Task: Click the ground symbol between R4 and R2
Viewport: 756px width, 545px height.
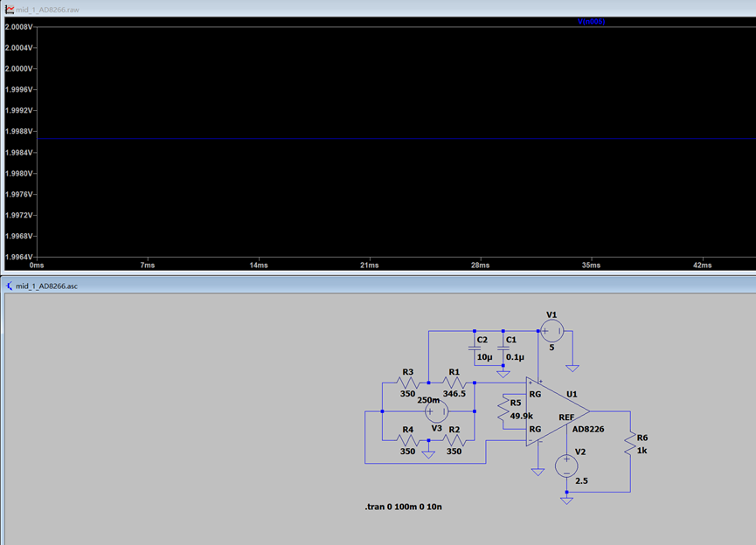Action: pos(428,454)
